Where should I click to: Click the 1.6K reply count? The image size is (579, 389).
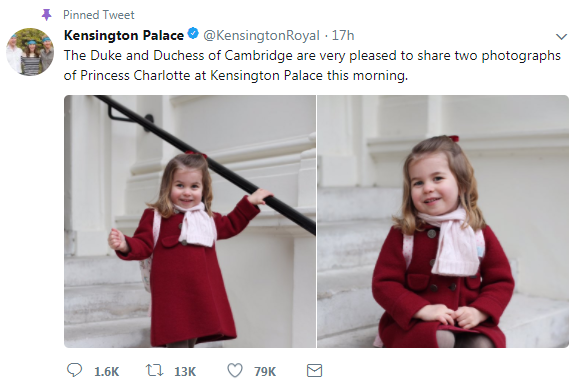click(x=107, y=371)
